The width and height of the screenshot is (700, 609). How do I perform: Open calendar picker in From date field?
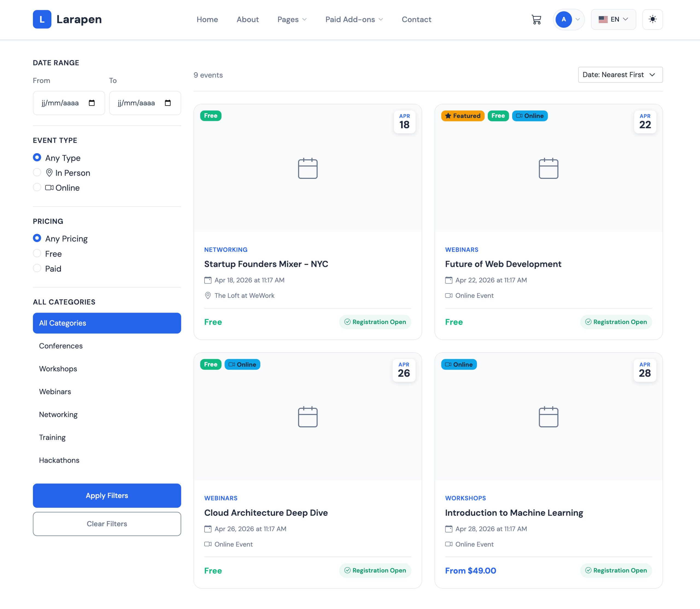pos(92,103)
